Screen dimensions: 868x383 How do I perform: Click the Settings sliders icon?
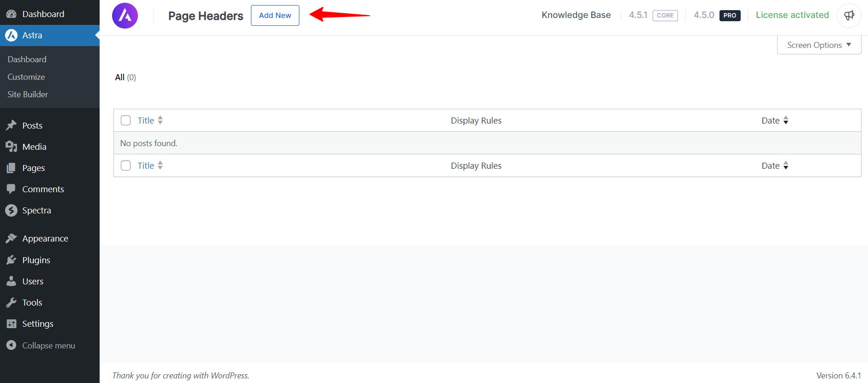coord(11,324)
